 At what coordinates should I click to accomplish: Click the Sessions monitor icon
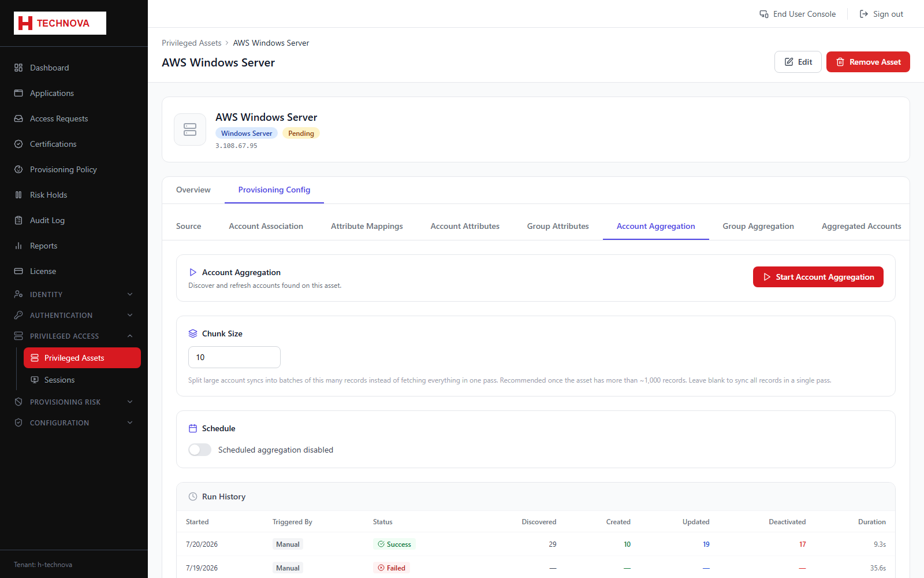pos(35,380)
